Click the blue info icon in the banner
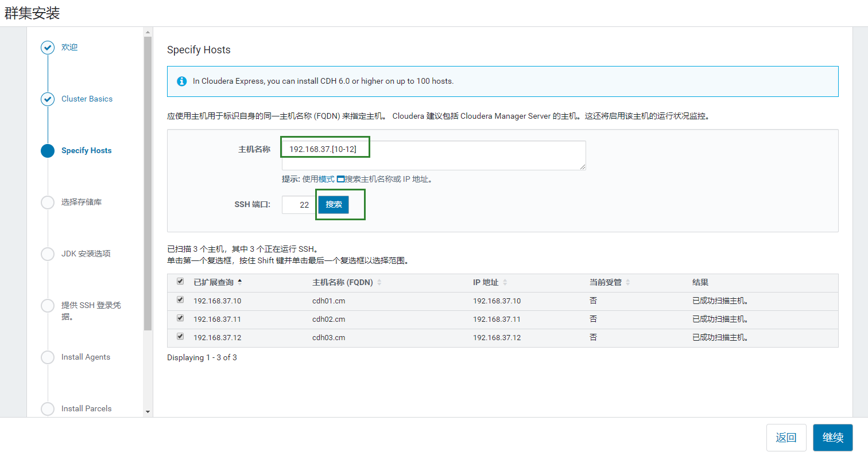Viewport: 868px width, 452px height. point(182,81)
